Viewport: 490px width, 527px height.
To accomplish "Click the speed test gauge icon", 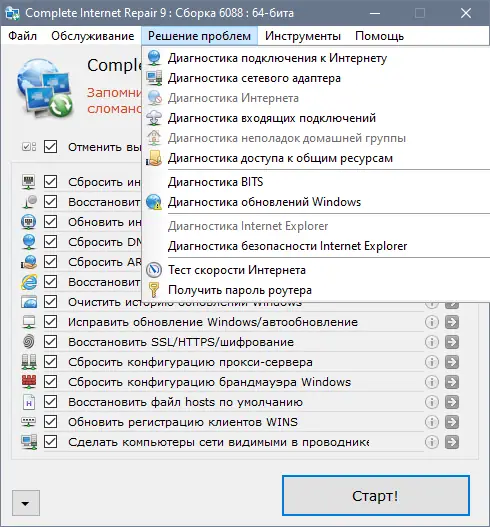I will click(154, 270).
